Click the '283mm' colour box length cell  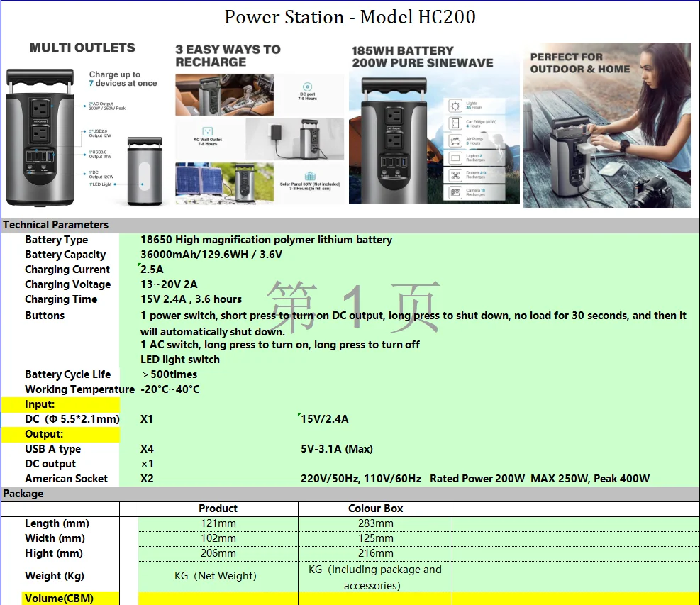tap(375, 523)
